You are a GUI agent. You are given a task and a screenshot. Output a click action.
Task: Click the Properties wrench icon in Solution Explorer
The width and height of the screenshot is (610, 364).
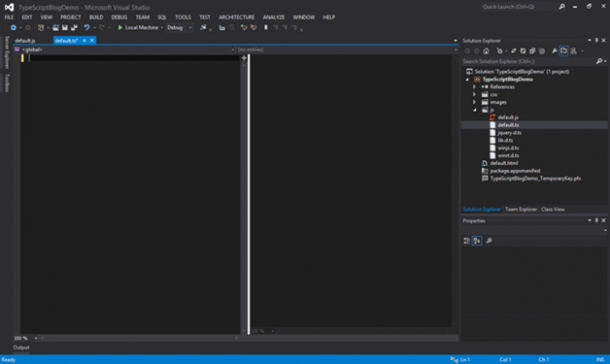click(x=554, y=51)
